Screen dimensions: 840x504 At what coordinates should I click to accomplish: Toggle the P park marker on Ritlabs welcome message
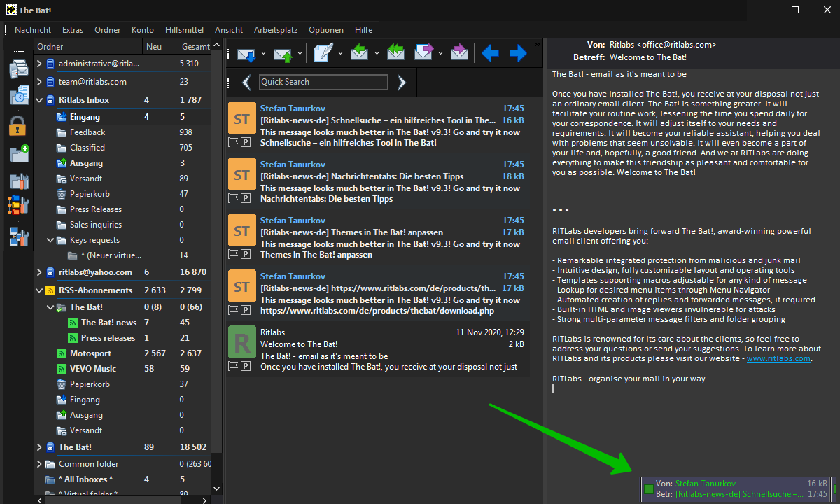coord(246,367)
